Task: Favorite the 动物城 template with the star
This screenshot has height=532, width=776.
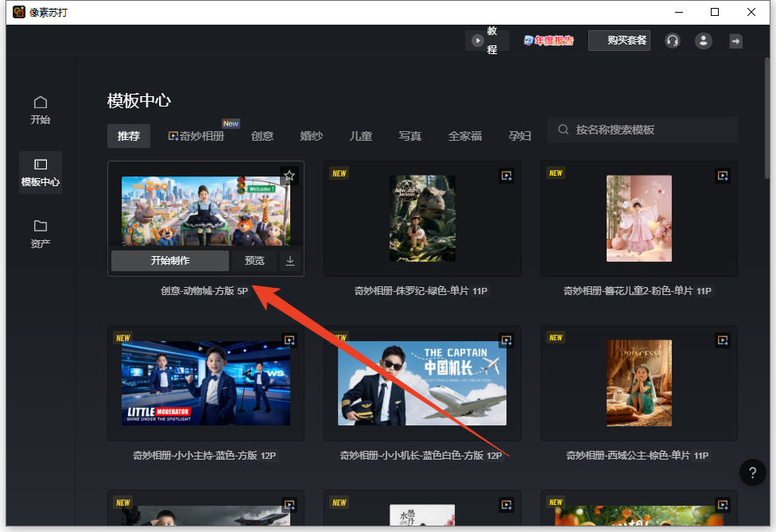Action: tap(289, 175)
